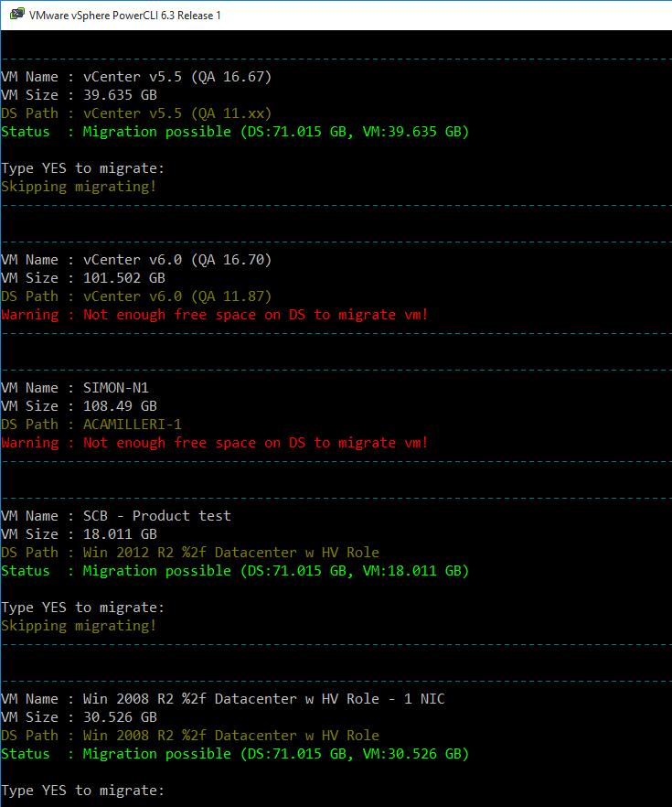Click the text 'VM Size : 108.49 GB'
Screen dimensions: 672x807
[80, 406]
